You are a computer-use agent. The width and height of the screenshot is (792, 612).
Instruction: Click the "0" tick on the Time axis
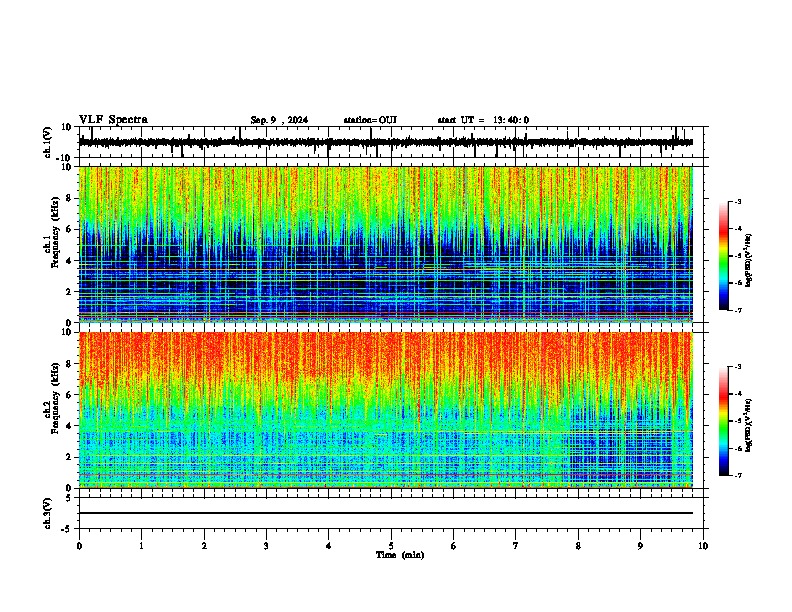click(79, 546)
